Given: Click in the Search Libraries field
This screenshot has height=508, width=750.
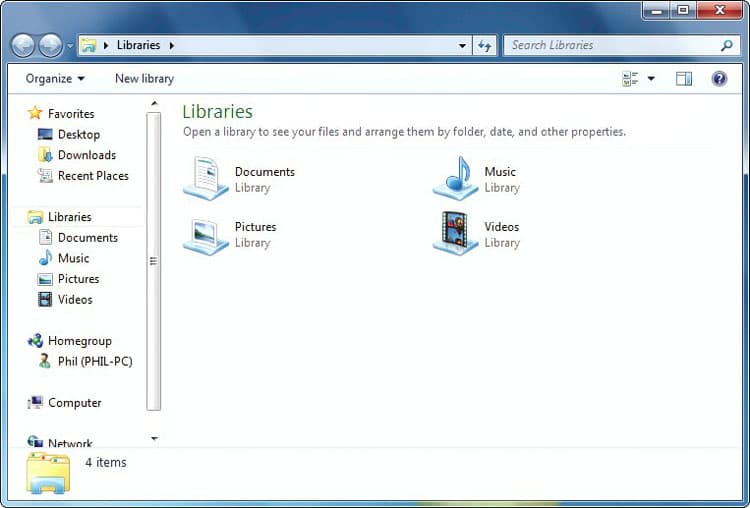Looking at the screenshot, I should tap(610, 45).
